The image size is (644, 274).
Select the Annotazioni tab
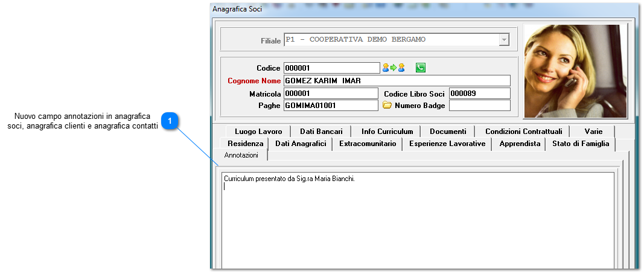(241, 155)
